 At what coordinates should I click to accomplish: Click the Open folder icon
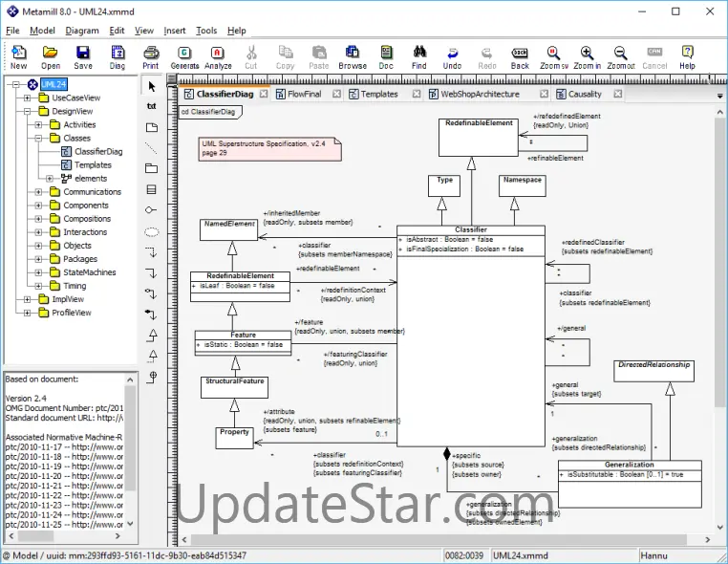(x=50, y=57)
